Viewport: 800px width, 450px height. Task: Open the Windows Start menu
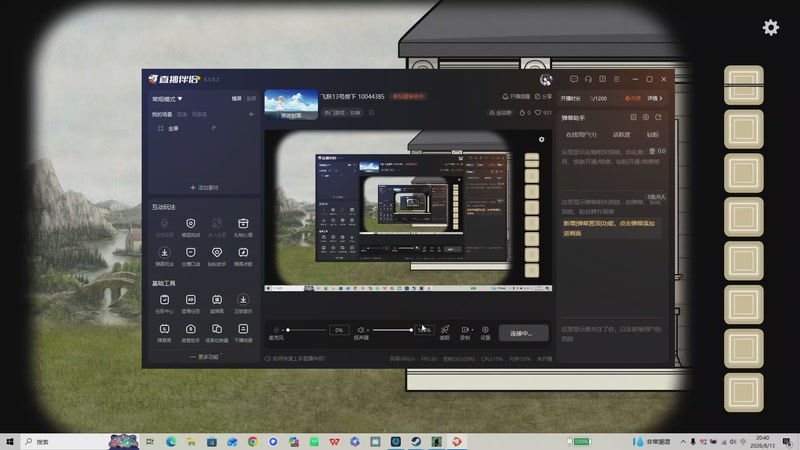[x=10, y=441]
